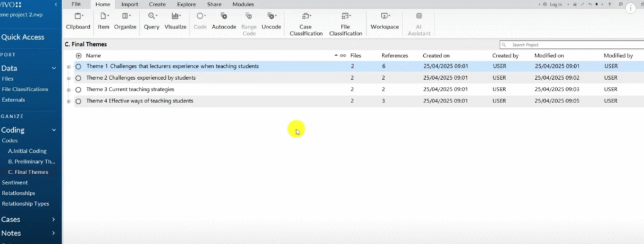Open the Clipboard tool in the ribbon
Image resolution: width=644 pixels, height=244 pixels.
tap(77, 21)
